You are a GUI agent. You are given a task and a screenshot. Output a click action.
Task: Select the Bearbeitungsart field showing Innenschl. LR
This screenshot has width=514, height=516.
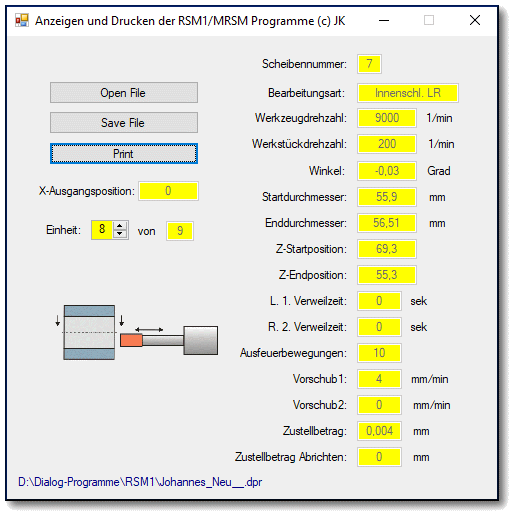[x=408, y=93]
